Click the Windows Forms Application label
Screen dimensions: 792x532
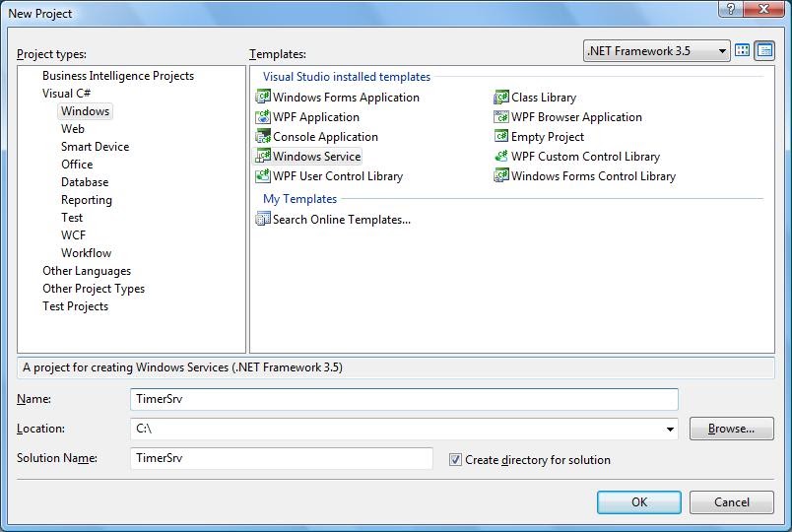[x=346, y=97]
